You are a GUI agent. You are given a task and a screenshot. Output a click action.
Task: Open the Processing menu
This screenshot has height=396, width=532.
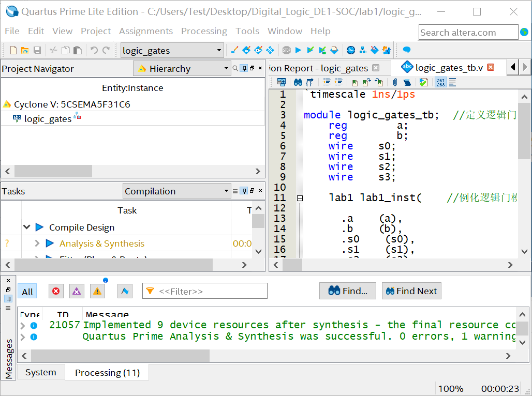pyautogui.click(x=204, y=31)
